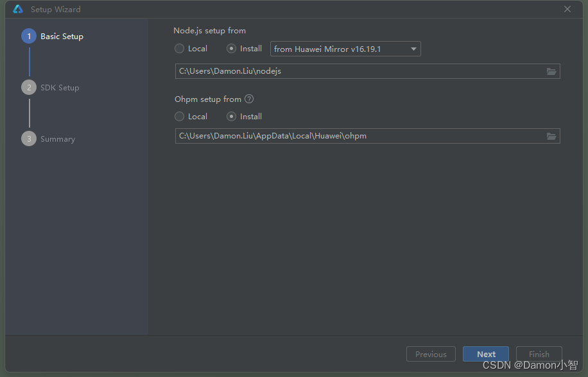
Task: Select Install option for Ohpm setup
Action: [x=244, y=117]
